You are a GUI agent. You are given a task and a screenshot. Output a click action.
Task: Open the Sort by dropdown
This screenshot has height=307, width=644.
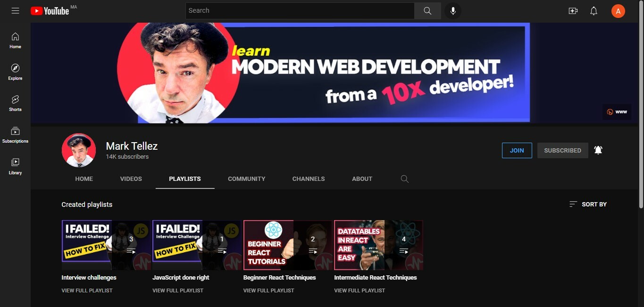[588, 204]
